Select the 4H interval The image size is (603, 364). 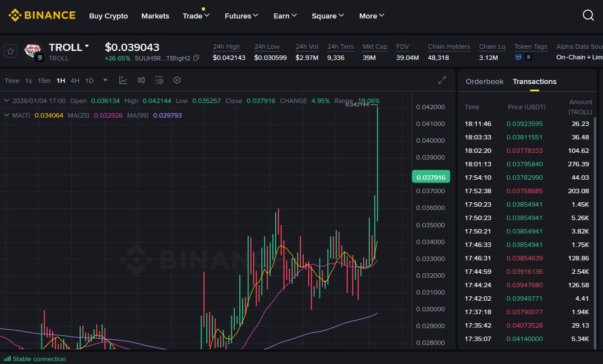(75, 81)
